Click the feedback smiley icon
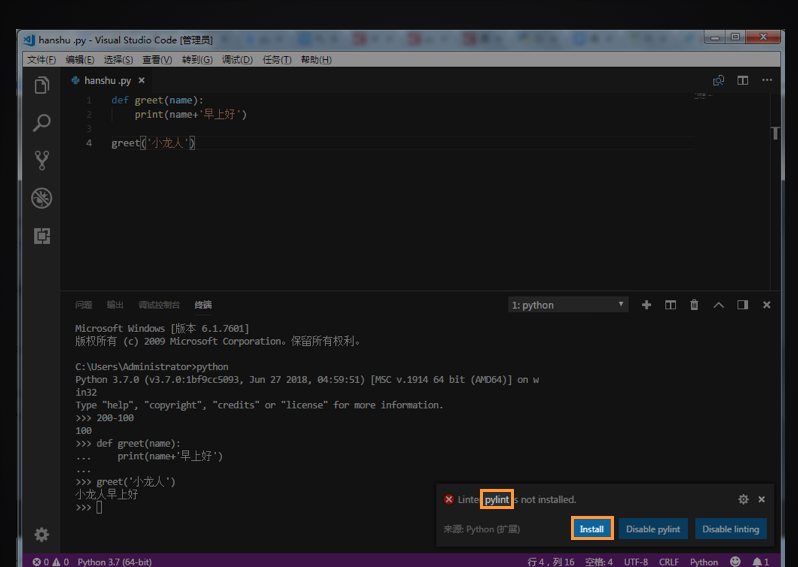Screen dimensions: 798x567 pyautogui.click(x=735, y=561)
